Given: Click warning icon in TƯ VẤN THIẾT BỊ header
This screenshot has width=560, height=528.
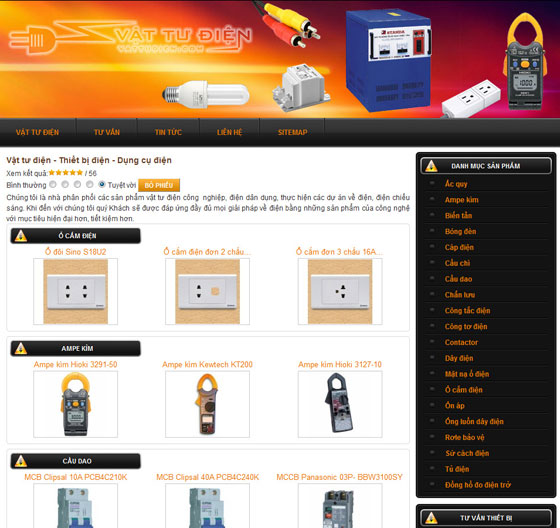Looking at the screenshot, I should pos(431,518).
